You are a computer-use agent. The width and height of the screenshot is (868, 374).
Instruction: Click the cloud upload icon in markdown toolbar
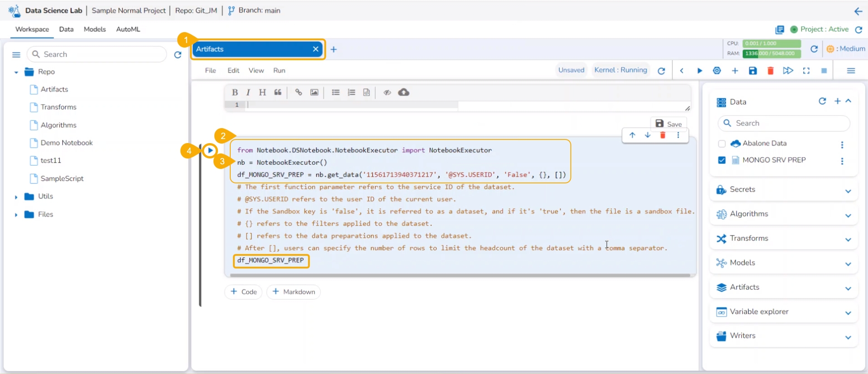click(403, 92)
